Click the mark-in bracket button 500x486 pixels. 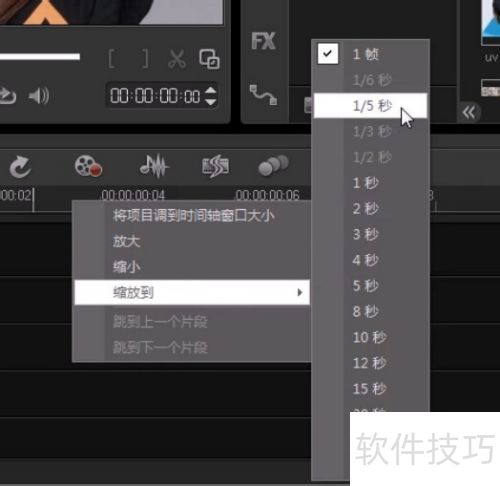112,59
